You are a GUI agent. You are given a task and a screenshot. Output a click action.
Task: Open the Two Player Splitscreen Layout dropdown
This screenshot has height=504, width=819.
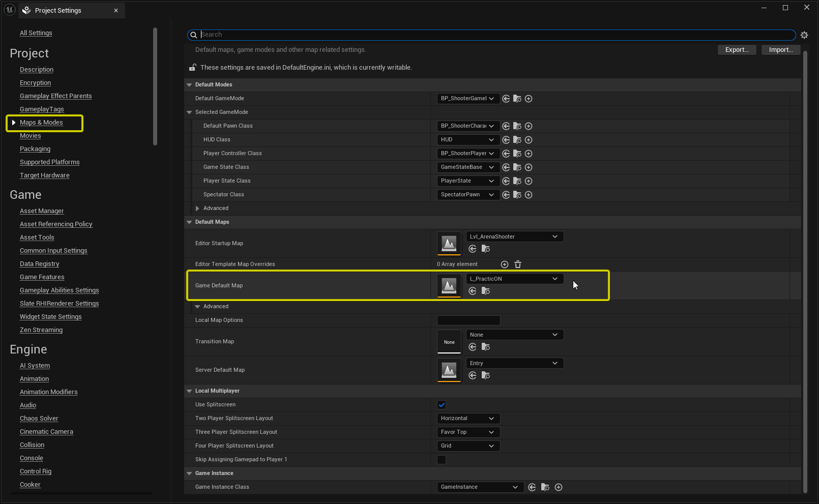point(468,419)
